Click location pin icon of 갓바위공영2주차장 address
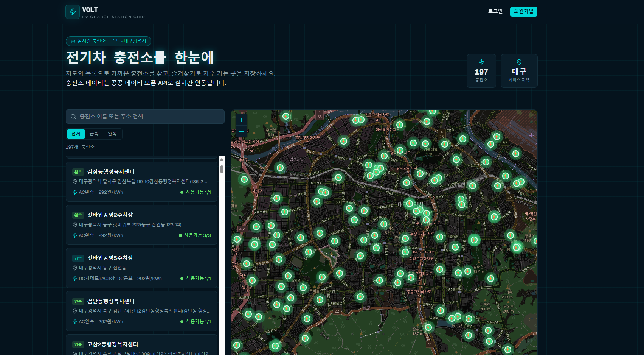The height and width of the screenshot is (355, 644). tap(75, 225)
